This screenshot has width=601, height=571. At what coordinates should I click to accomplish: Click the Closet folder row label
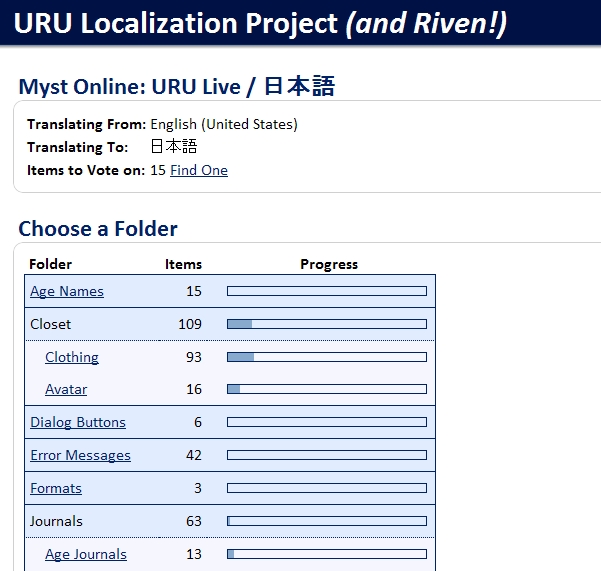(x=51, y=324)
